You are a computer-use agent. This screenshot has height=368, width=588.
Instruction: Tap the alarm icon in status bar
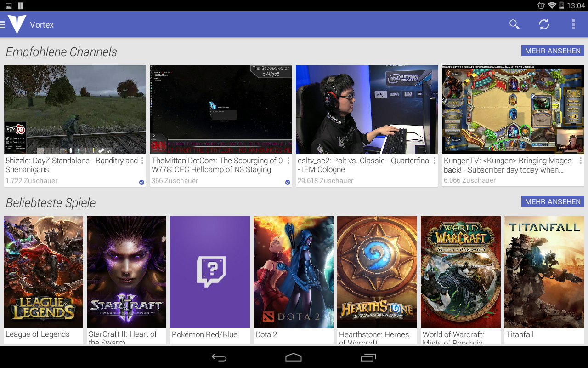[x=541, y=6]
